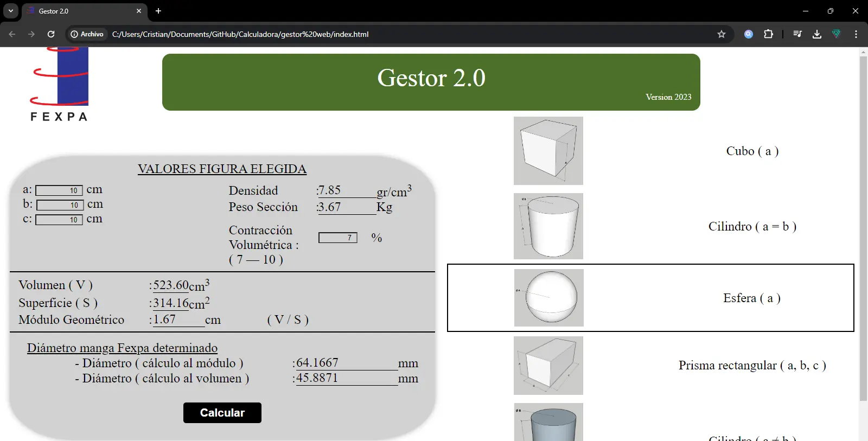The image size is (868, 441).
Task: Click the FEXPA logo
Action: pyautogui.click(x=59, y=85)
